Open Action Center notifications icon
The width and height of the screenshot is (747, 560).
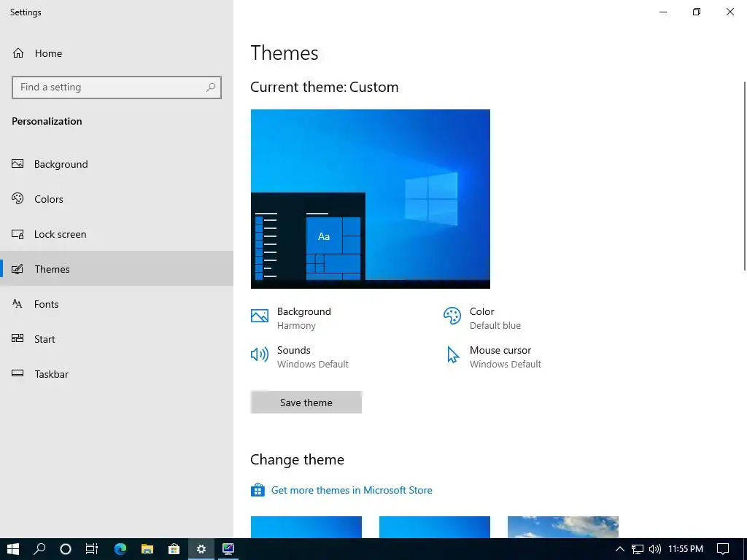coord(723,549)
